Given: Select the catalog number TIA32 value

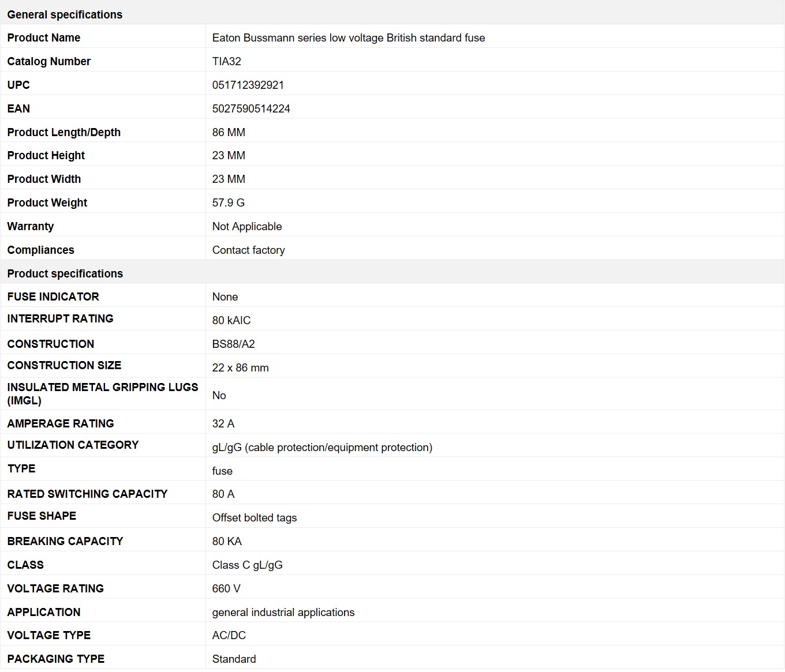Looking at the screenshot, I should 226,61.
